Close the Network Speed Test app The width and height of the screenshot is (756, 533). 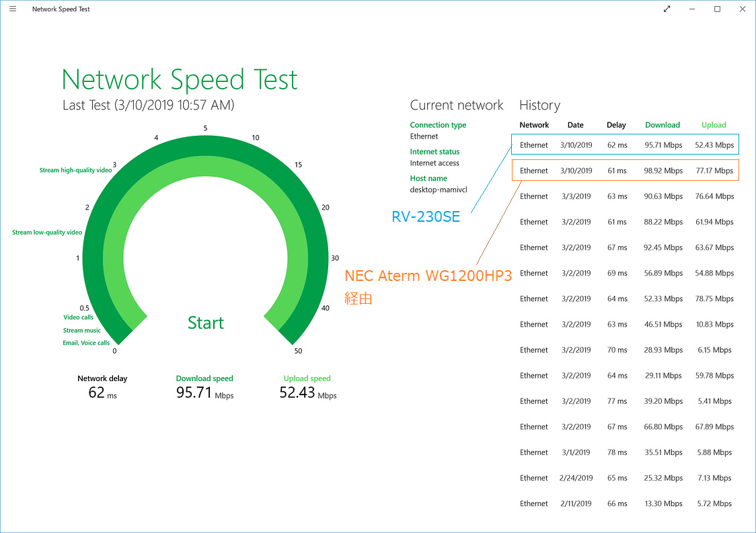[743, 9]
